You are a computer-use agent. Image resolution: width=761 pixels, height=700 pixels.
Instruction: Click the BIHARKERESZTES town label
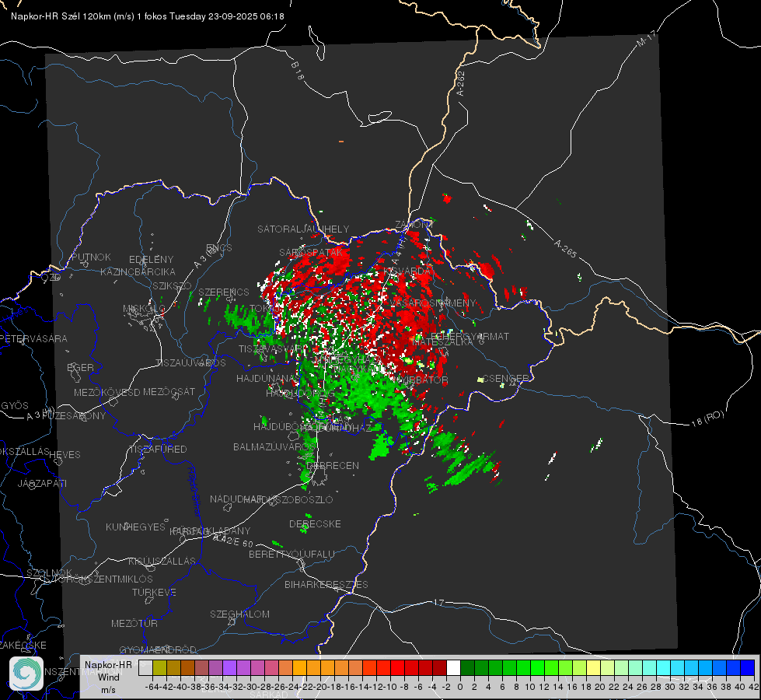pos(326,584)
